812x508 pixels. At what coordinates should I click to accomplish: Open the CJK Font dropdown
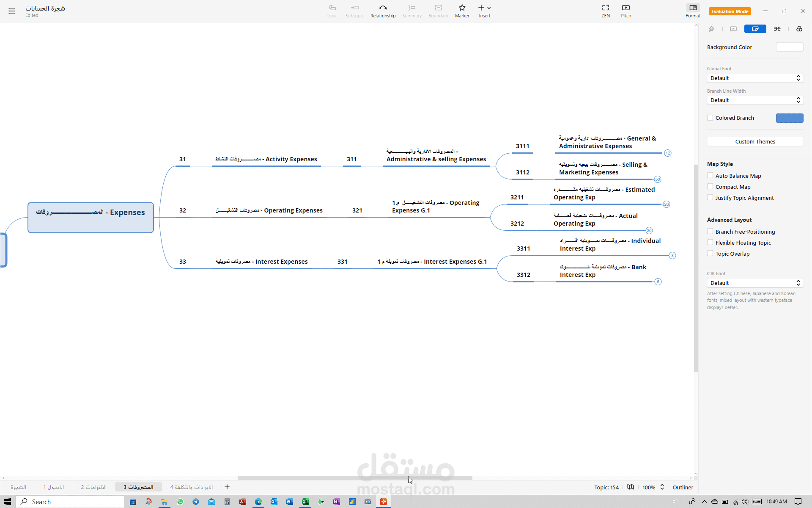coord(755,283)
